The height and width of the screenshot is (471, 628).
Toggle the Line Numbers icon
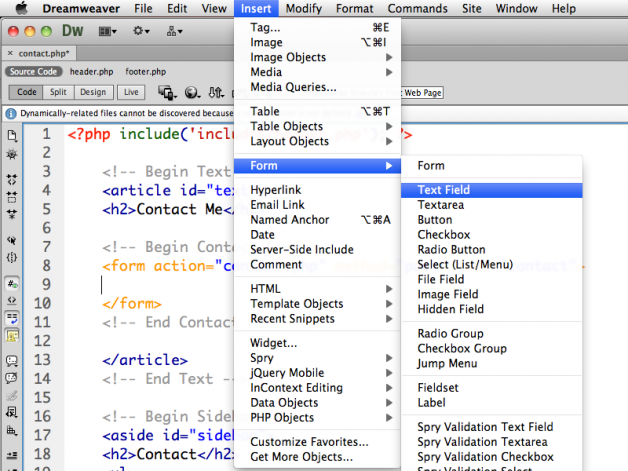(12, 284)
